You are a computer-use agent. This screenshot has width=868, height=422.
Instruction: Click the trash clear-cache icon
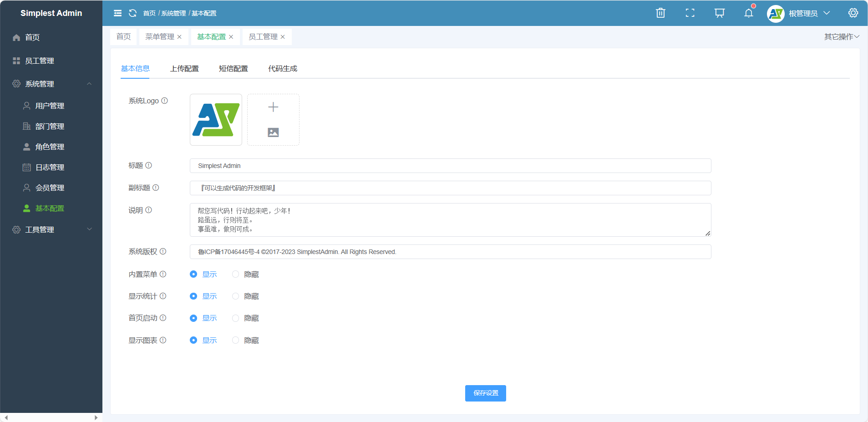point(660,13)
